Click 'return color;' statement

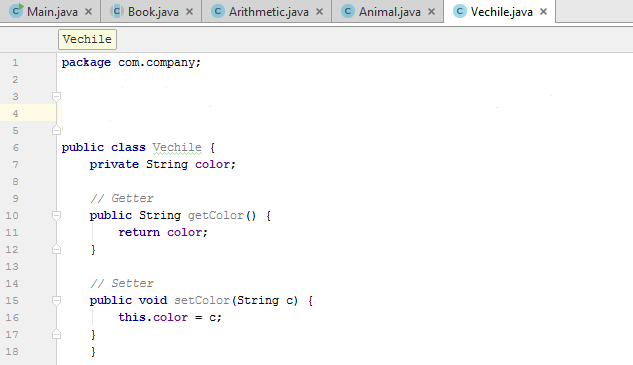pyautogui.click(x=163, y=232)
